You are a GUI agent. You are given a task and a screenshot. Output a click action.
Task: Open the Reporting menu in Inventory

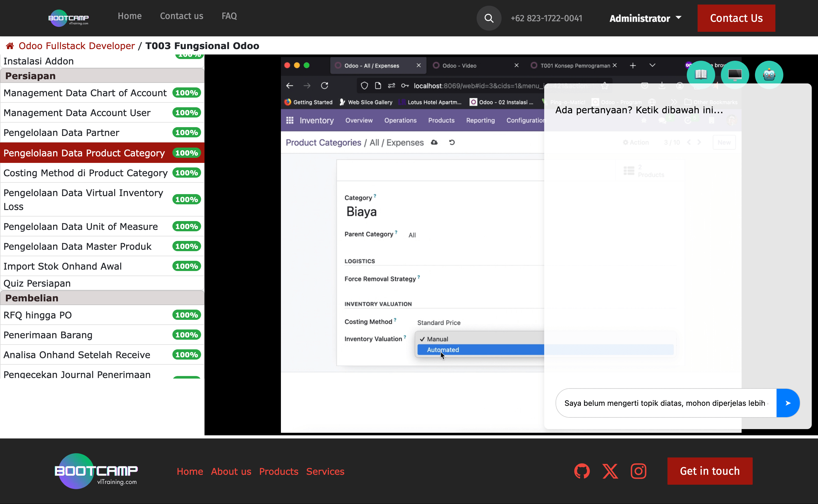(x=480, y=120)
